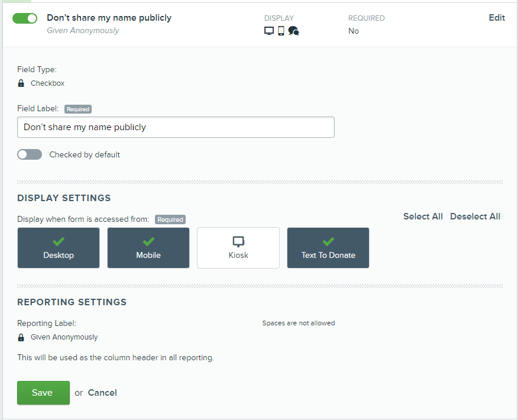
Task: Deselect the Desktop display option
Action: 59,248
